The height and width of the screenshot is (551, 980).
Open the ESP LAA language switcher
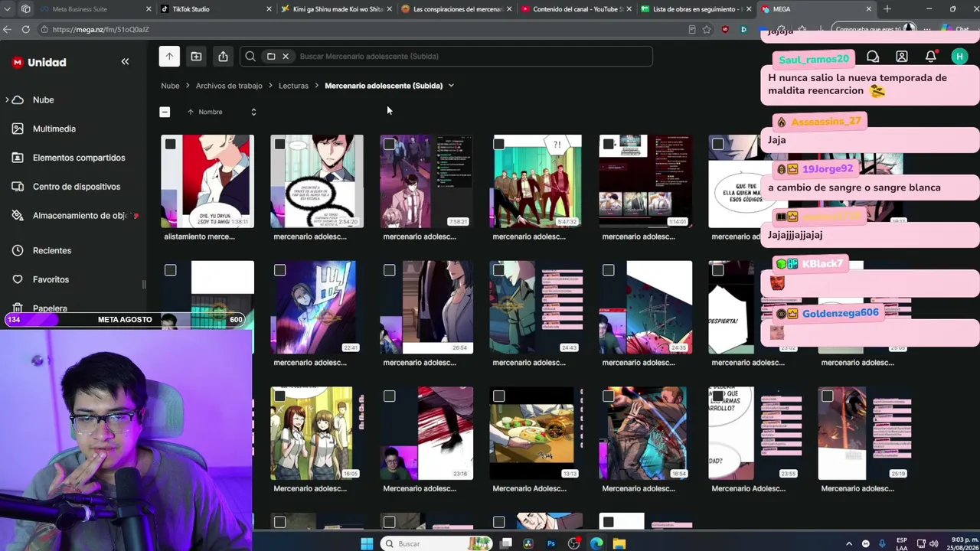tap(903, 543)
